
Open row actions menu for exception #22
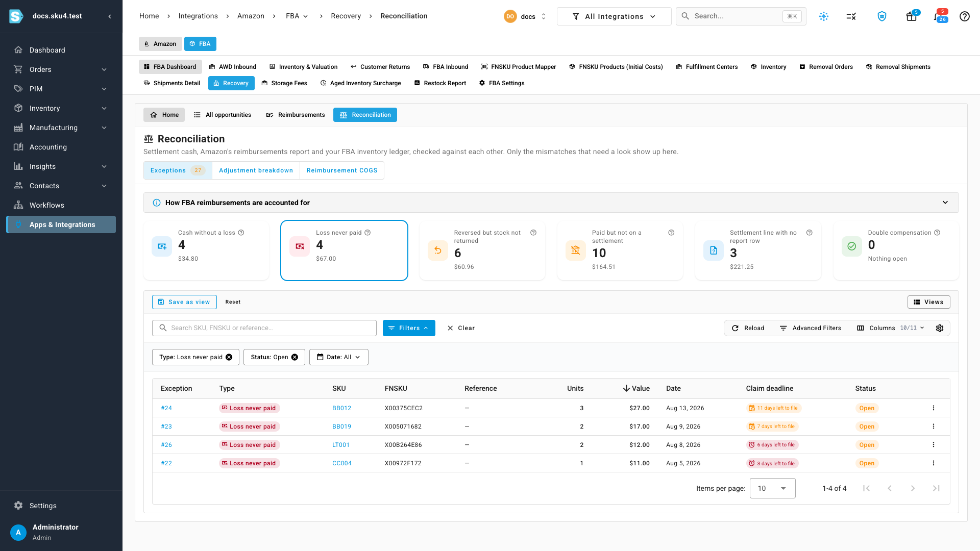click(933, 463)
